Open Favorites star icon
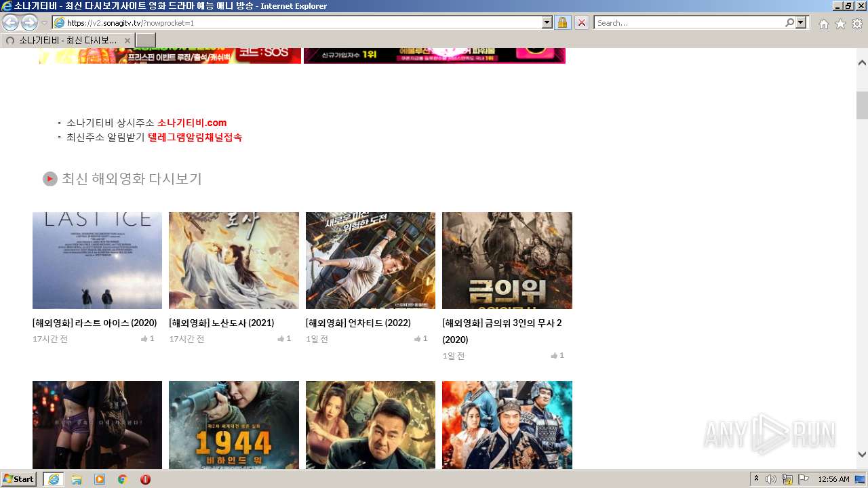The height and width of the screenshot is (488, 868). tap(840, 24)
